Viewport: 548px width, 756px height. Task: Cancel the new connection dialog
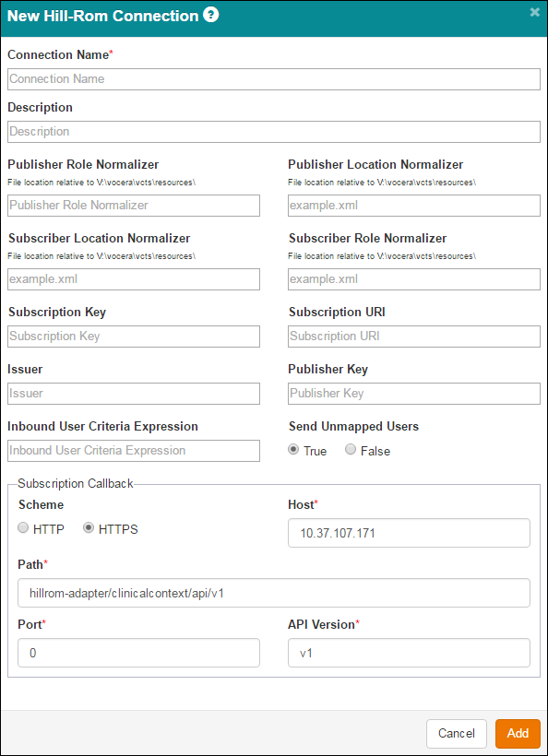pos(457,733)
